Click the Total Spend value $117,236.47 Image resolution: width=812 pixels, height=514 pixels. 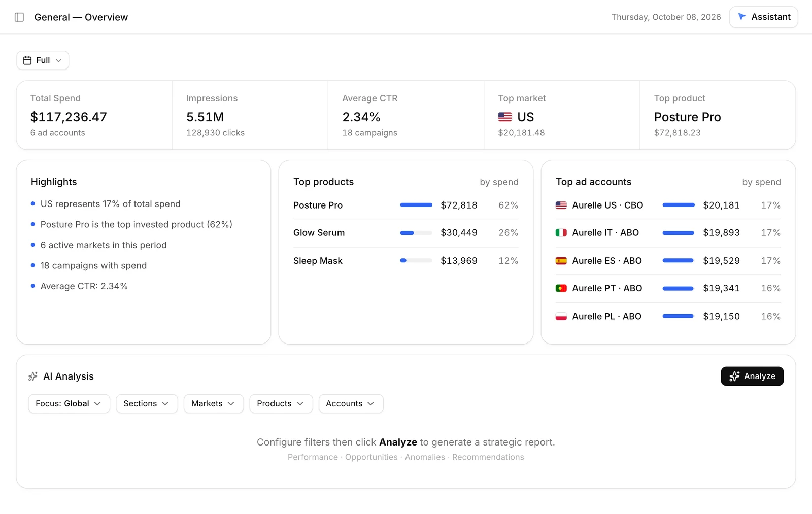pos(69,117)
